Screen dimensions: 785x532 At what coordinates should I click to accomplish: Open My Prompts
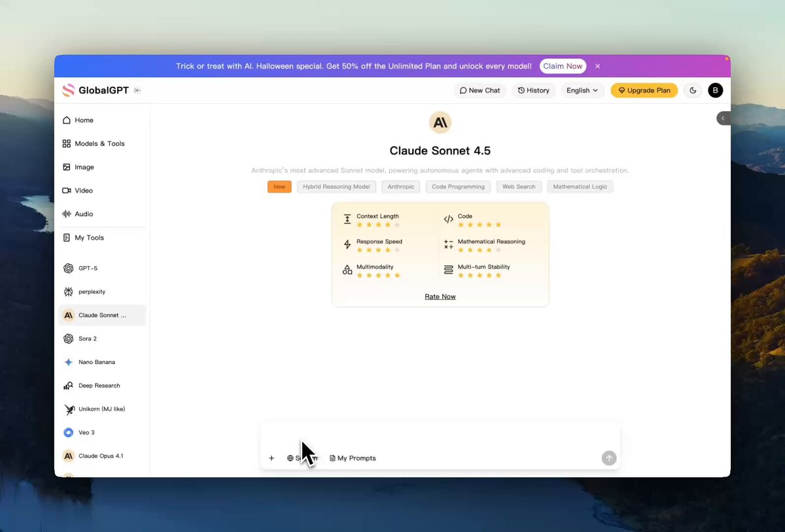[x=353, y=458]
